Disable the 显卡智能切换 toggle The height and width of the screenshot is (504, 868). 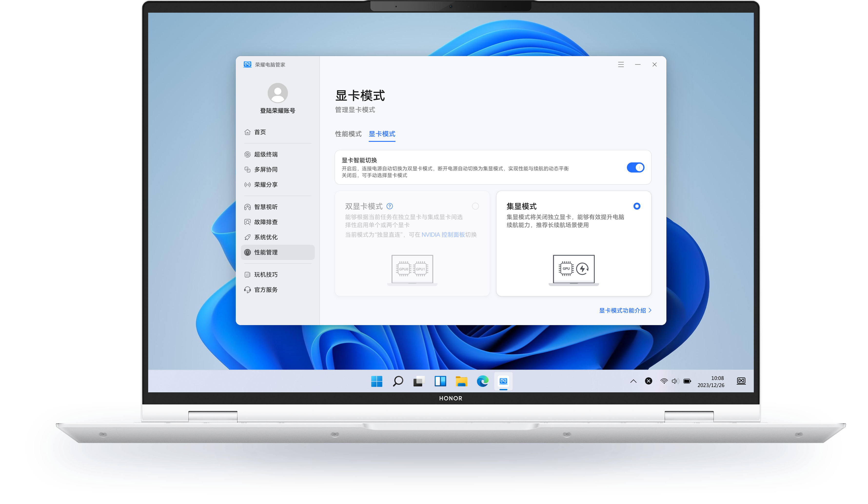click(635, 168)
